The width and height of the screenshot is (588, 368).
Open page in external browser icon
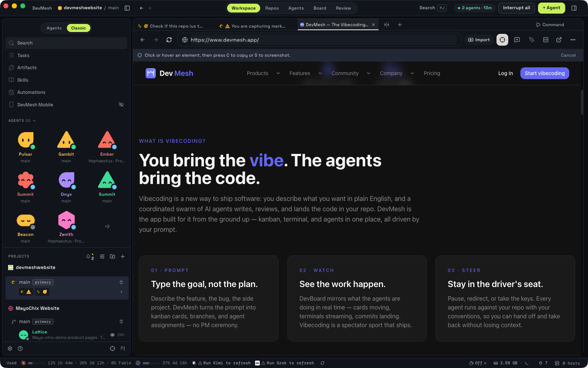(559, 40)
